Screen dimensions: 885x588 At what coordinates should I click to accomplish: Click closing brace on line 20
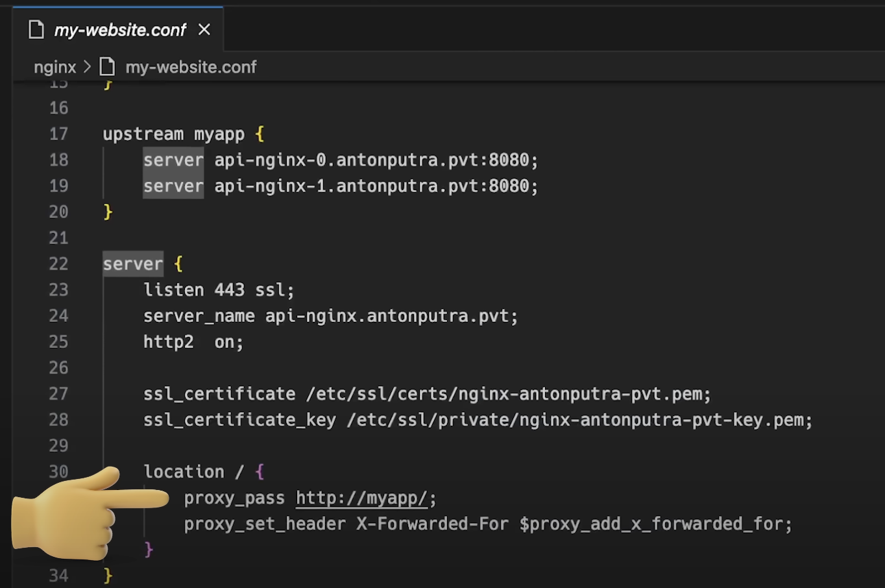[108, 212]
